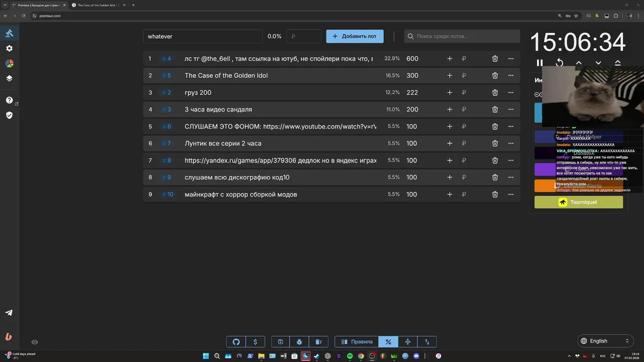Open Steam from the taskbar
Viewport: 644px width, 362px height.
coord(316,356)
